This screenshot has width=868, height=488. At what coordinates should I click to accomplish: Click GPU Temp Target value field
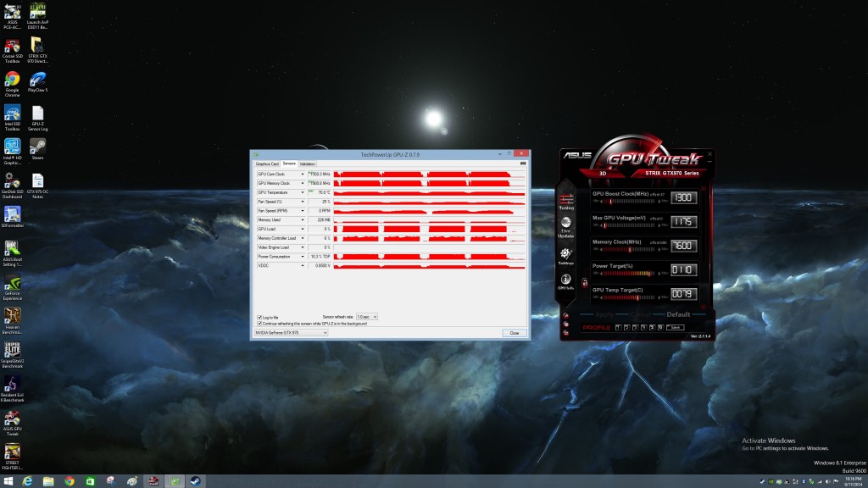[x=684, y=294]
